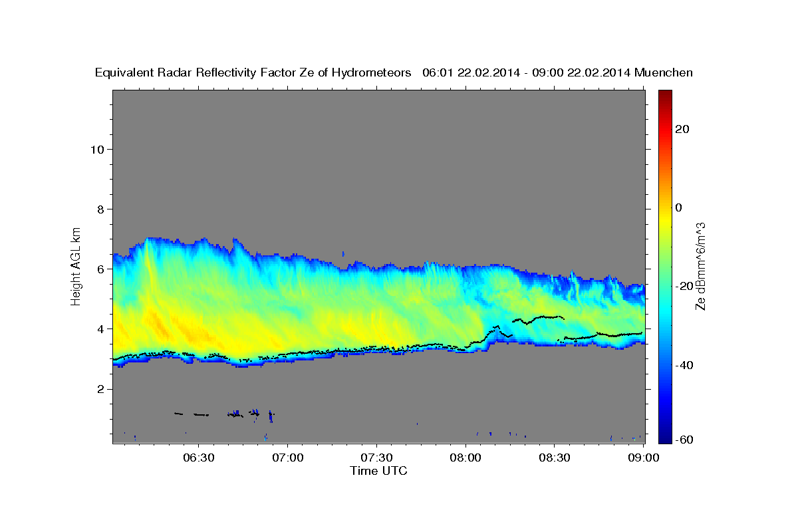Image resolution: width=798 pixels, height=532 pixels.
Task: Click the height tick label '6'
Action: pos(101,269)
